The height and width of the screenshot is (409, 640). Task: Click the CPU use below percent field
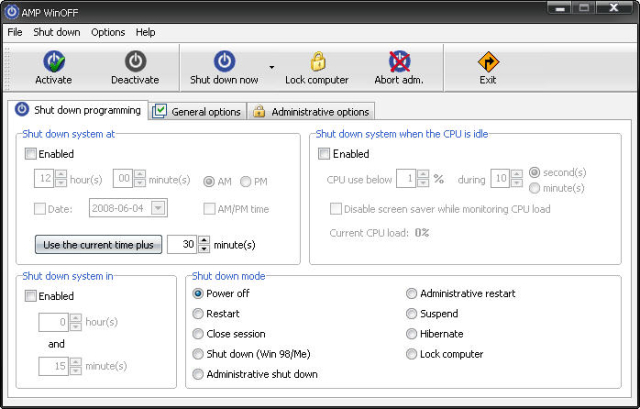(407, 178)
